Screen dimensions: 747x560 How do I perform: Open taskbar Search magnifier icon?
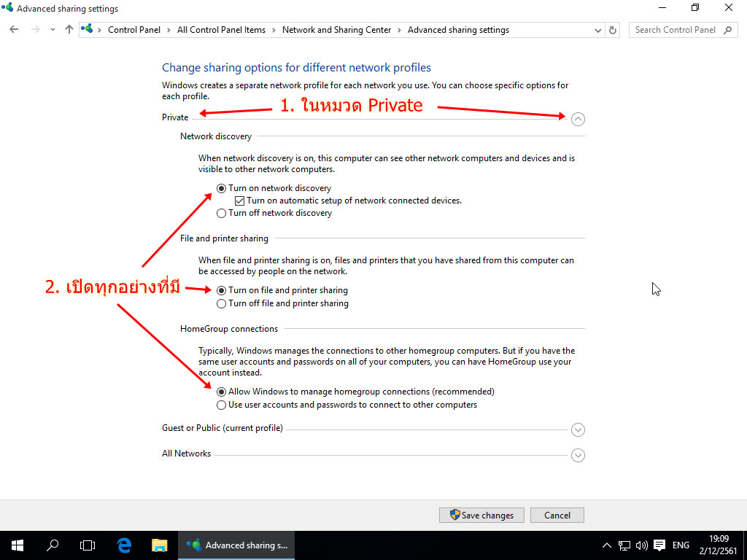pos(53,545)
